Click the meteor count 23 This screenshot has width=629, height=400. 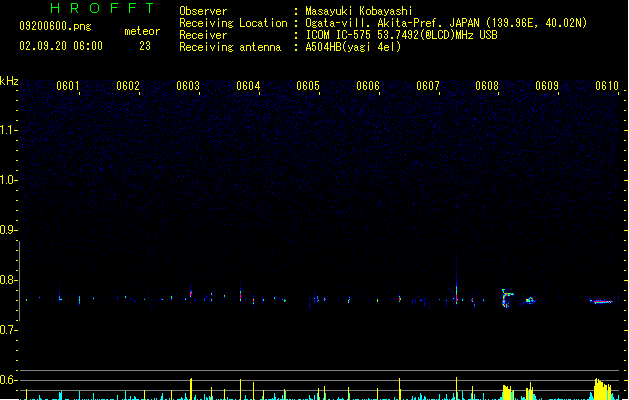145,46
